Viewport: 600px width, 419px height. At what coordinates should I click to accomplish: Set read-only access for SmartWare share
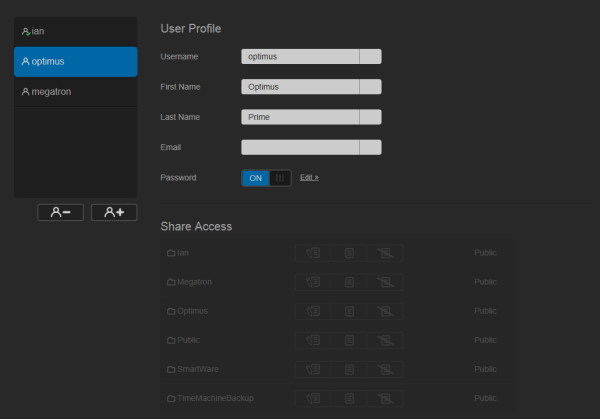click(349, 369)
